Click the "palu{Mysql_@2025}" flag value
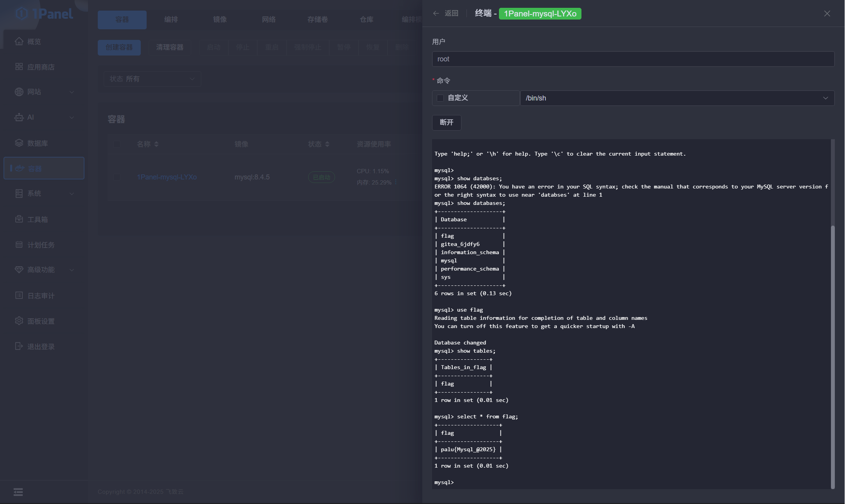The width and height of the screenshot is (845, 504). tap(468, 450)
